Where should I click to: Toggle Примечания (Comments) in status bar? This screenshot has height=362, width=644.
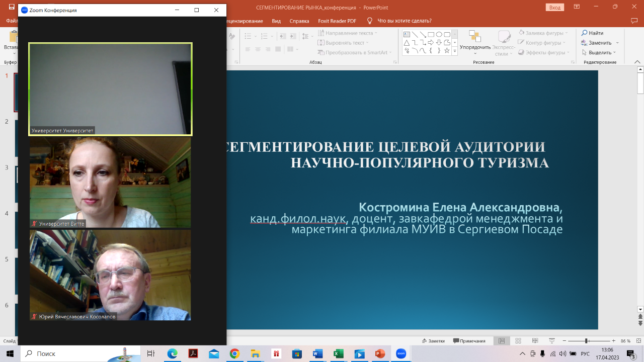coord(469,341)
